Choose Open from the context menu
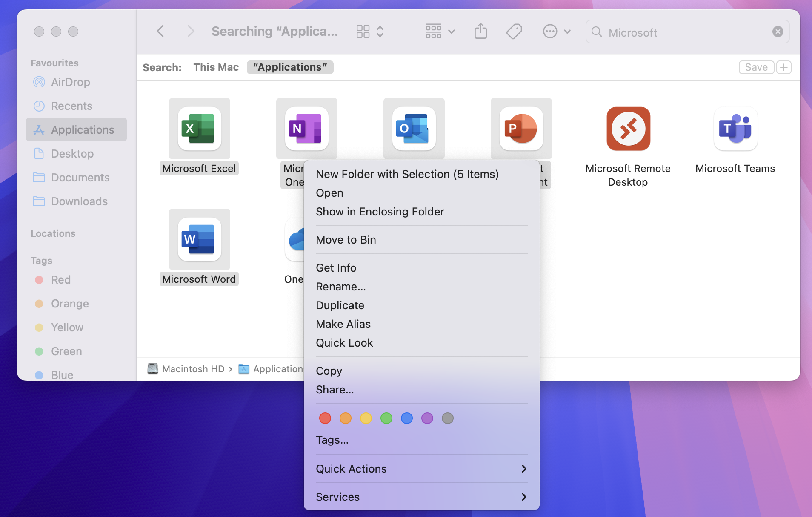This screenshot has height=517, width=812. pyautogui.click(x=422, y=193)
